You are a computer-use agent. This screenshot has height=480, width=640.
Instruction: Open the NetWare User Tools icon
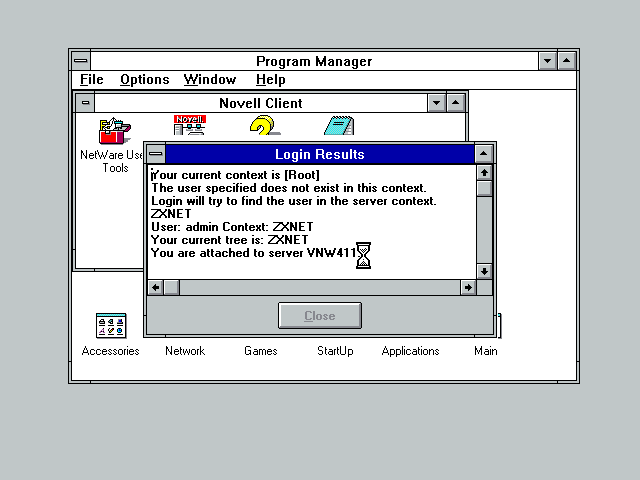click(x=115, y=131)
